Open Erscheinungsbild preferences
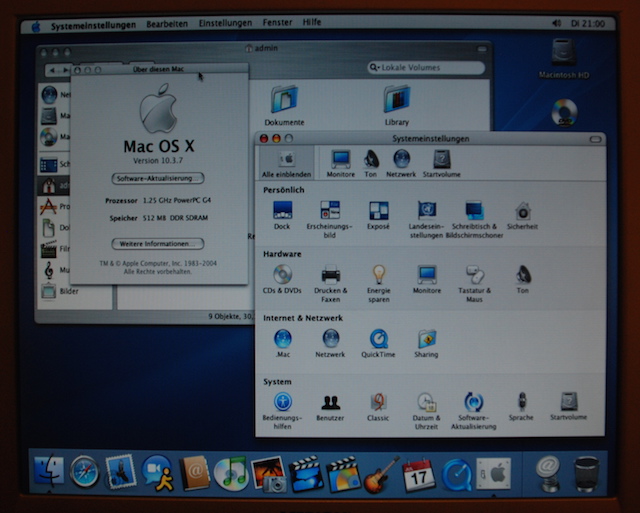This screenshot has height=513, width=640. pyautogui.click(x=329, y=219)
